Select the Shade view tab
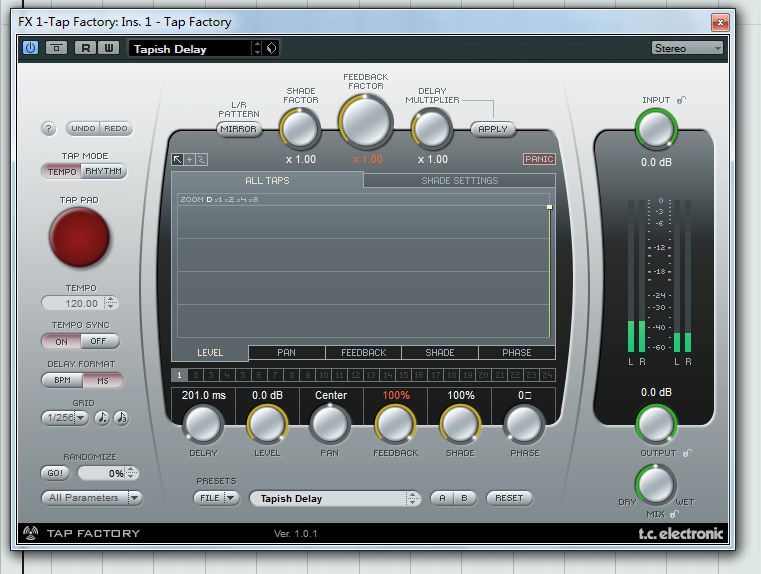Screen dimensions: 761x574 pyautogui.click(x=440, y=353)
